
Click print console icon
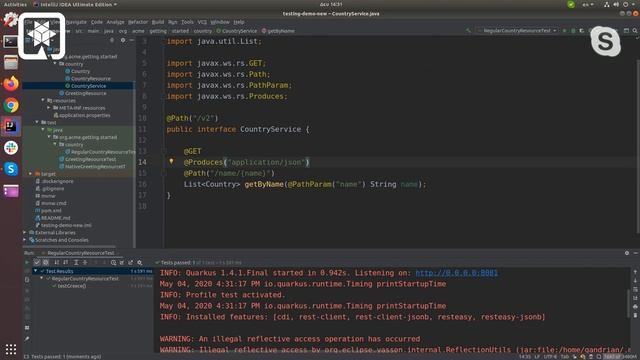[x=635, y=307]
